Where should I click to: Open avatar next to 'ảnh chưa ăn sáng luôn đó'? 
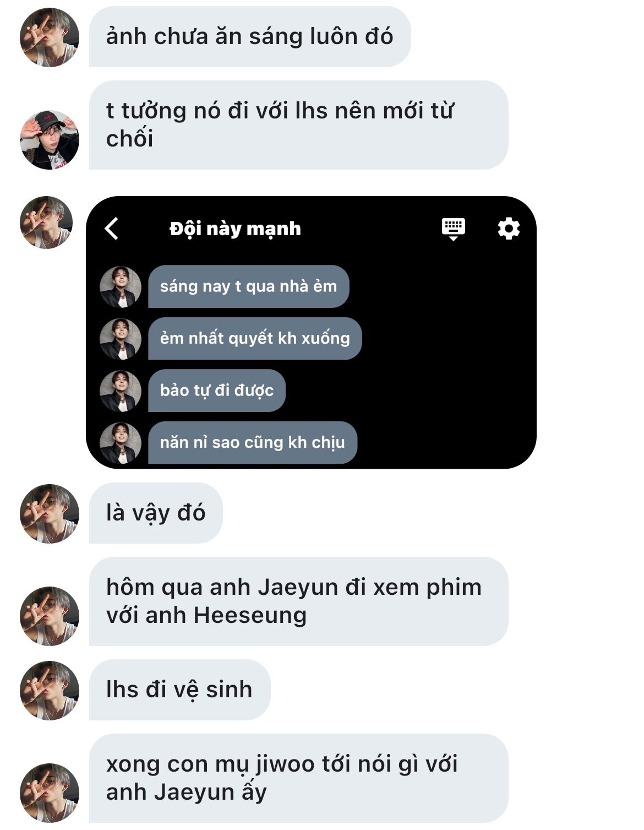[50, 37]
